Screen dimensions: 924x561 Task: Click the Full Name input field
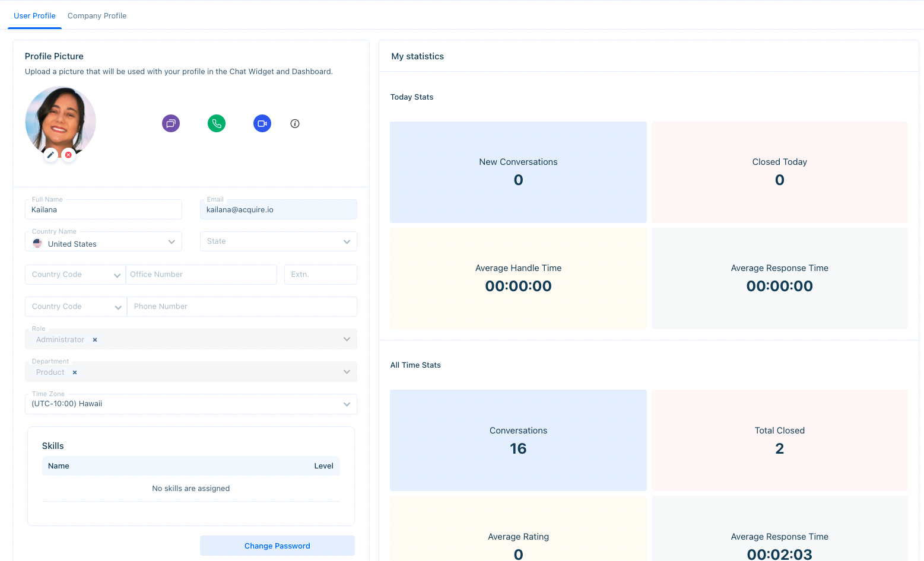click(104, 210)
